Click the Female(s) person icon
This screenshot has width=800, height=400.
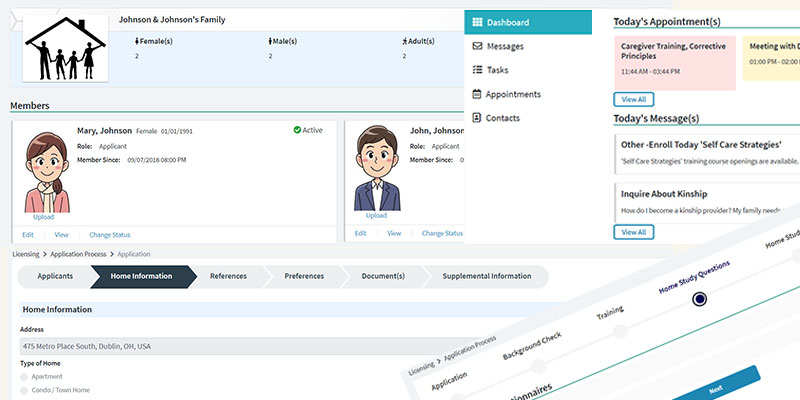[x=137, y=41]
